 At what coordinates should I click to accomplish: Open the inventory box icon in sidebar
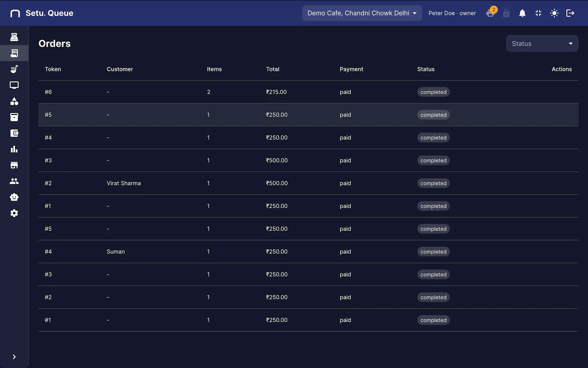tap(14, 117)
